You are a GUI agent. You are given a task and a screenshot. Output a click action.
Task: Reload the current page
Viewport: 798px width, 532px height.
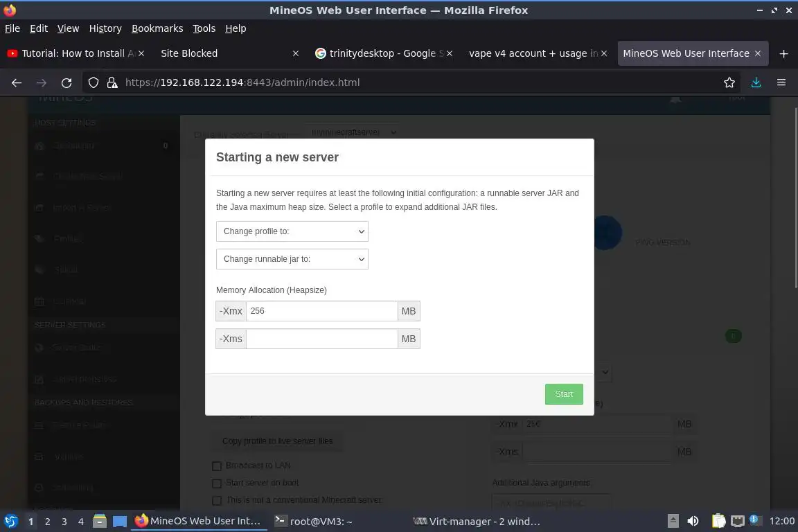66,82
